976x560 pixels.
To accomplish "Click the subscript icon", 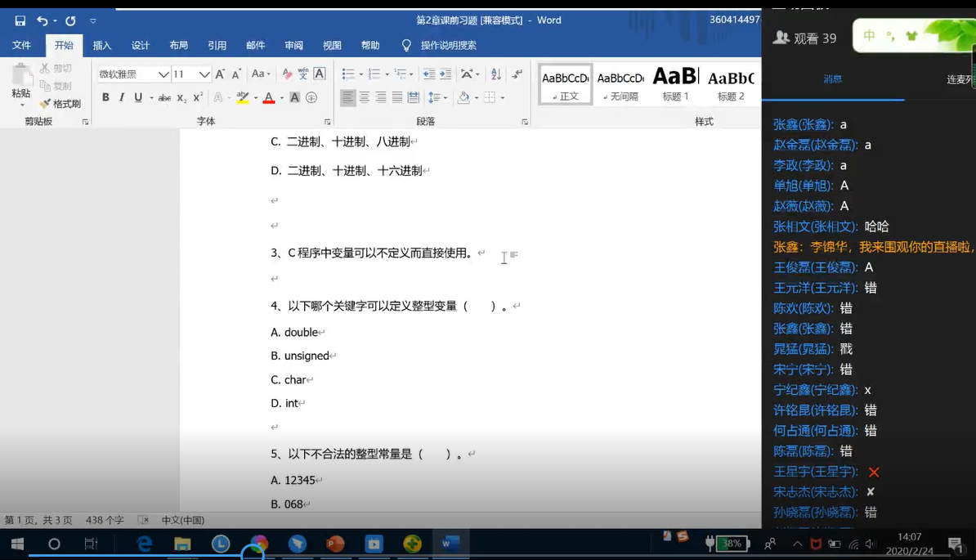I will click(181, 98).
